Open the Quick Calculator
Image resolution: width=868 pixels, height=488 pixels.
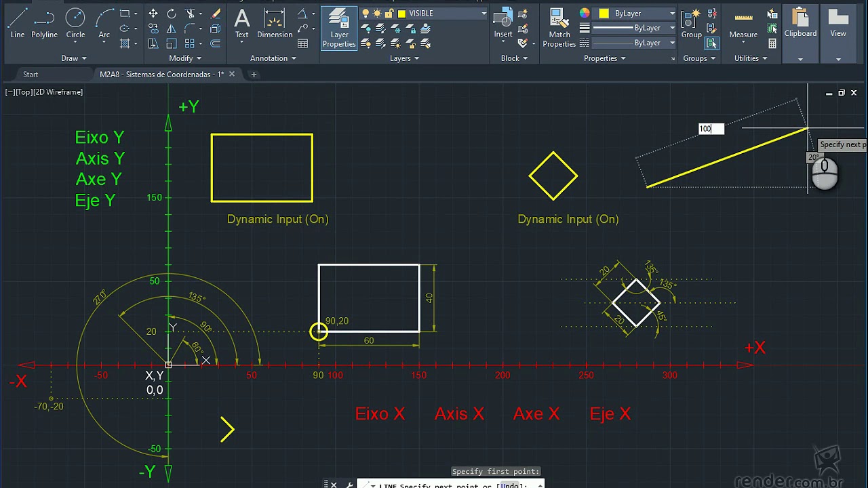pyautogui.click(x=772, y=43)
